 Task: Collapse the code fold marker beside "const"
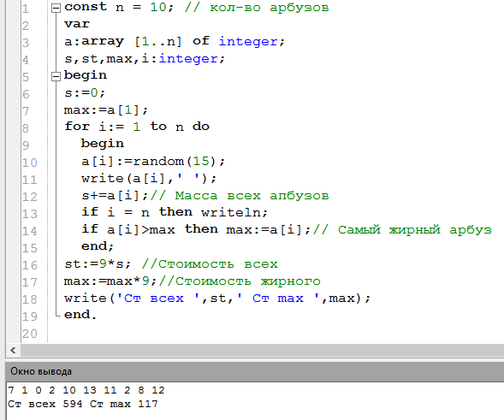pyautogui.click(x=56, y=9)
